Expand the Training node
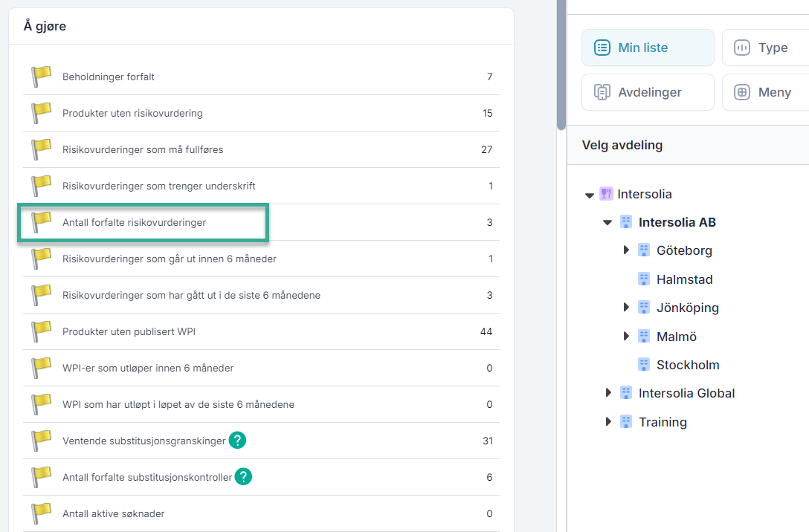 [608, 422]
